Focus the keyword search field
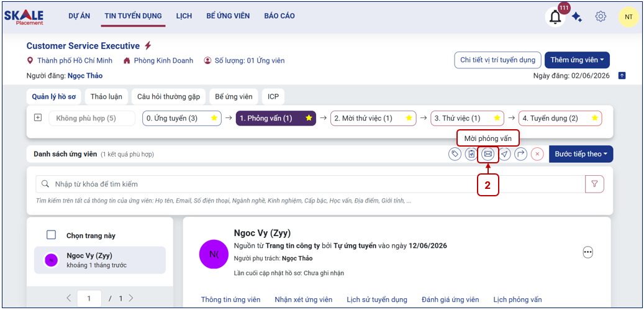Screen dimensions: 644x310 310,184
